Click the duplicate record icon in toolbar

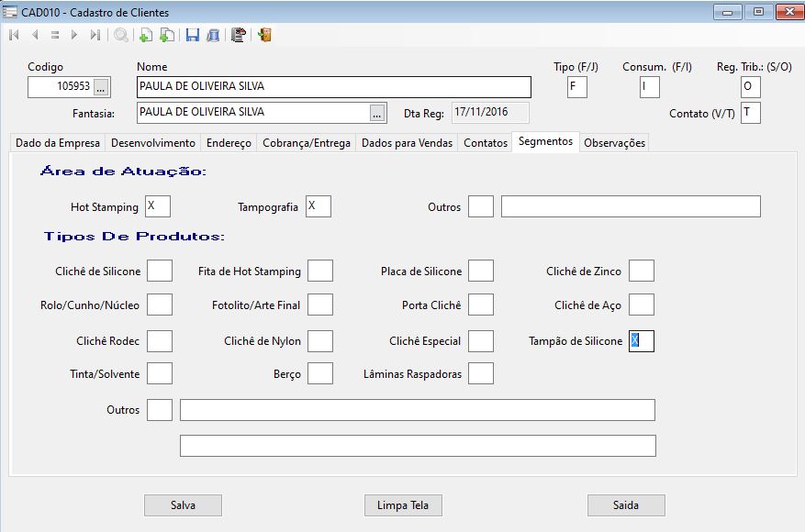tap(166, 36)
